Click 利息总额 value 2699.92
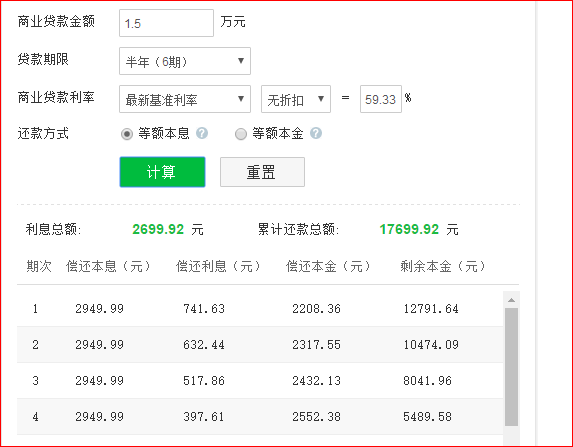 click(158, 229)
